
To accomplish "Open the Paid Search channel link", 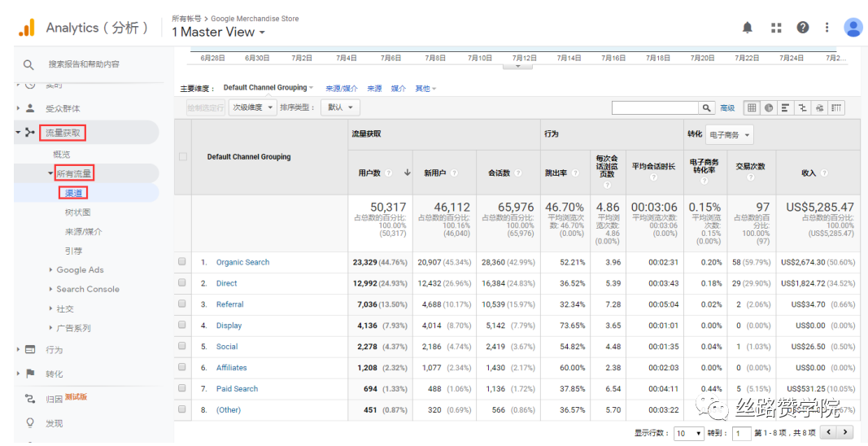I will click(237, 389).
